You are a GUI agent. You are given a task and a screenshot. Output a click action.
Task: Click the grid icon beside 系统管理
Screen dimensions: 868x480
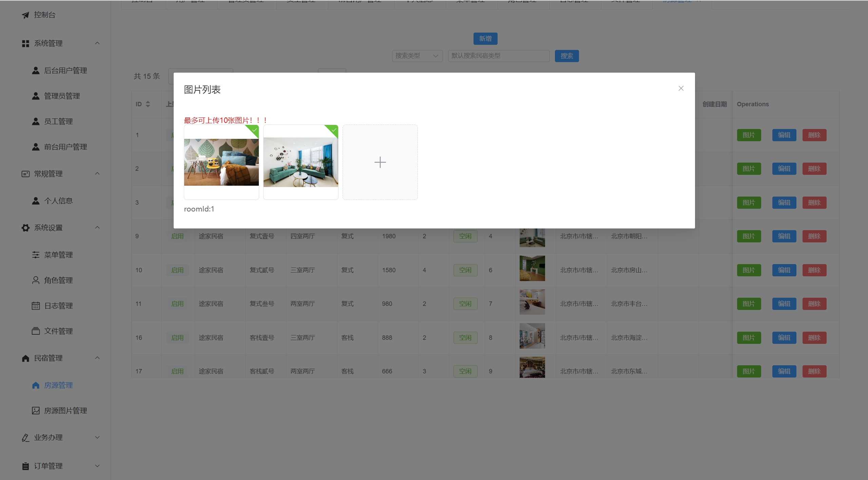(x=25, y=43)
